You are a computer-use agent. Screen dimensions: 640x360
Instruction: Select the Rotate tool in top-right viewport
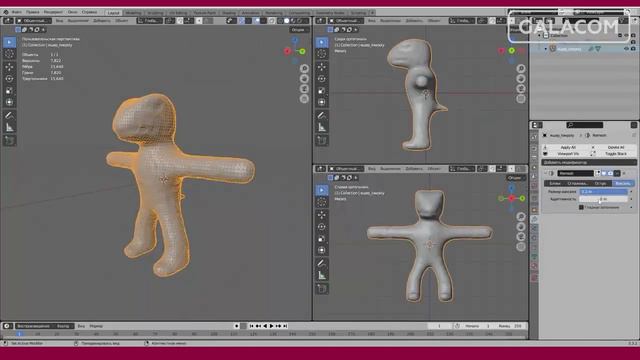click(x=322, y=78)
